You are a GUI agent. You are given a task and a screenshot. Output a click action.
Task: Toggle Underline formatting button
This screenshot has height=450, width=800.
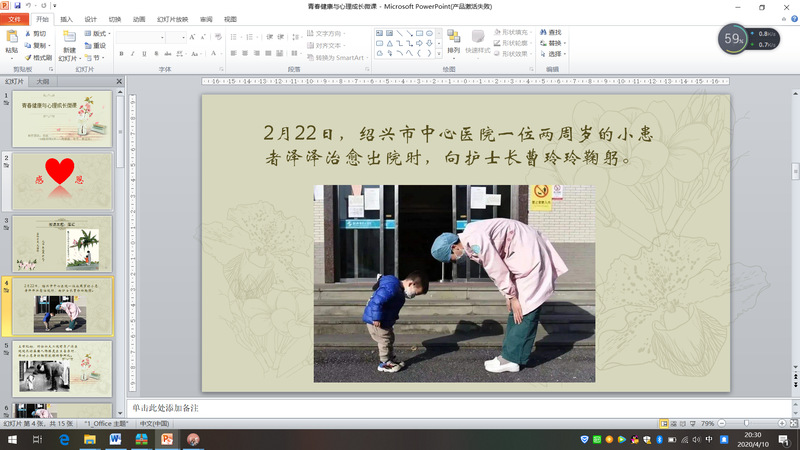click(145, 54)
